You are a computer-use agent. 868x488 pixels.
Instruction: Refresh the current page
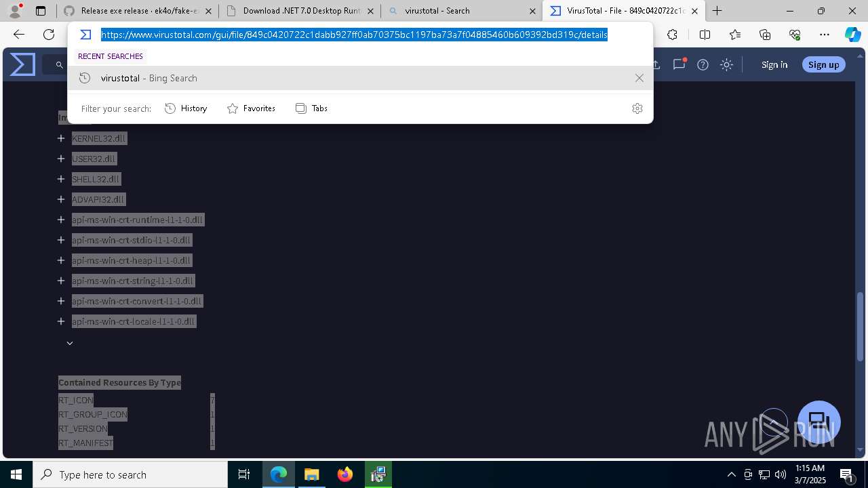49,35
